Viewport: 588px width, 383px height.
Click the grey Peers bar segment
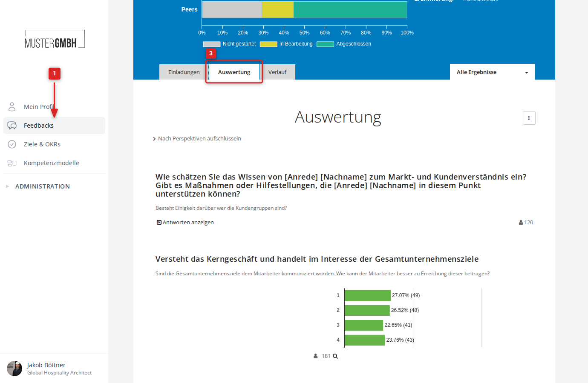(x=232, y=9)
